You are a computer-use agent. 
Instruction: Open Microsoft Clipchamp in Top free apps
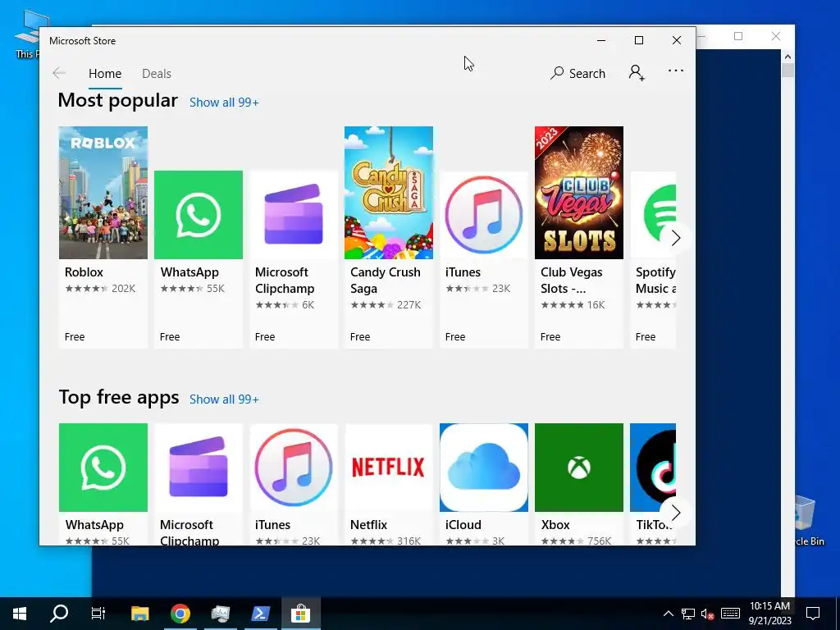199,484
